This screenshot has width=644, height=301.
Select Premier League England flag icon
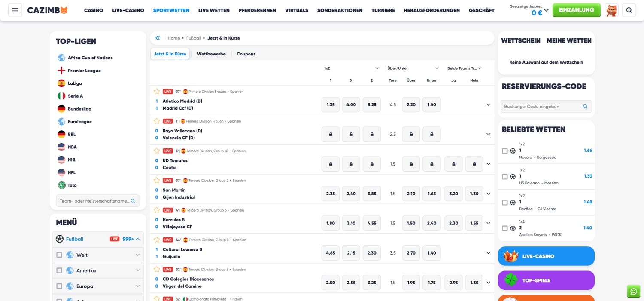(61, 71)
